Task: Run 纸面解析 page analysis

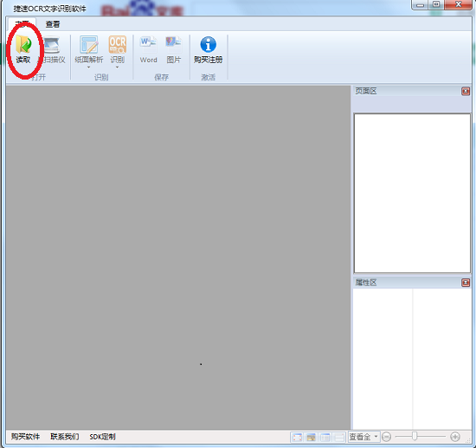Action: click(x=89, y=49)
